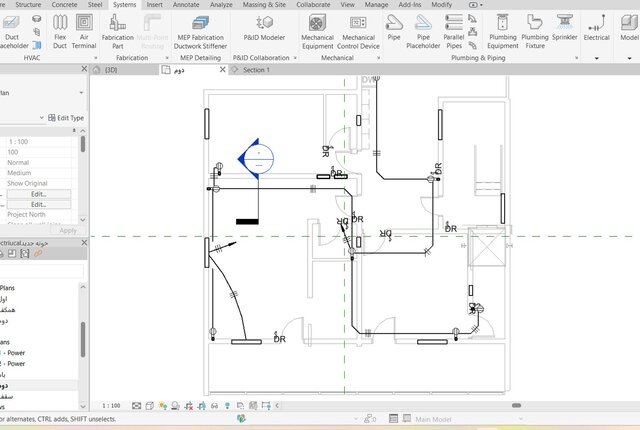Switch to the Structure ribbon tab
Viewport: 640px width, 430px height.
(28, 5)
